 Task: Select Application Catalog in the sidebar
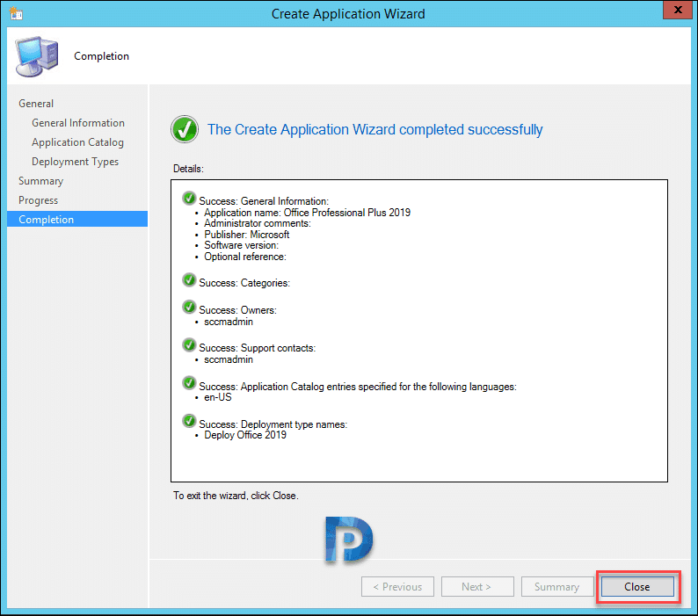tap(78, 142)
